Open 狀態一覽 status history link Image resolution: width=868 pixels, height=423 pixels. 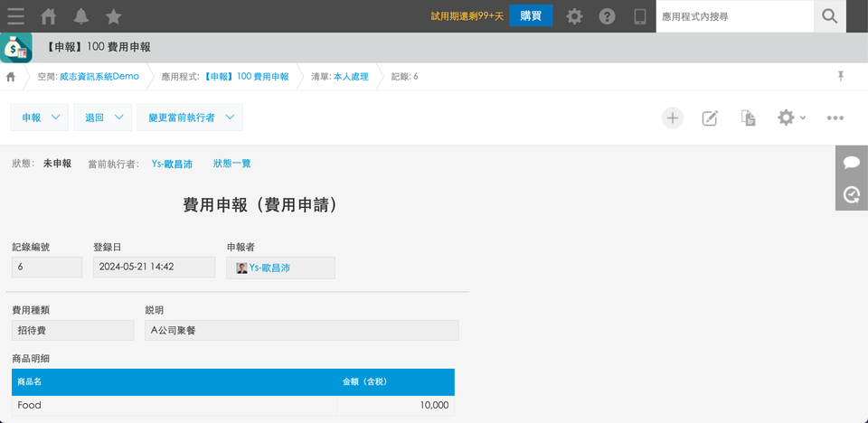232,164
